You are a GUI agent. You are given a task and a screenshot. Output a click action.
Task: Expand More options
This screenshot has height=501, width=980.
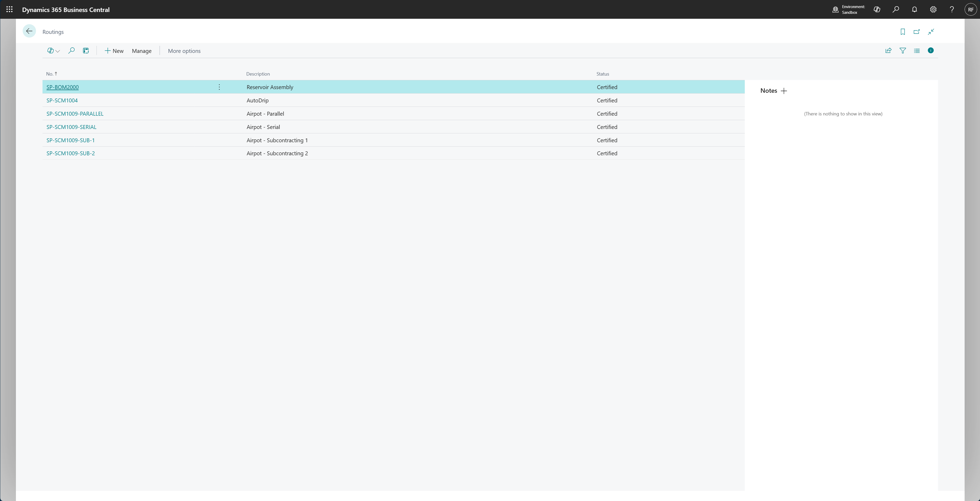[x=184, y=51]
